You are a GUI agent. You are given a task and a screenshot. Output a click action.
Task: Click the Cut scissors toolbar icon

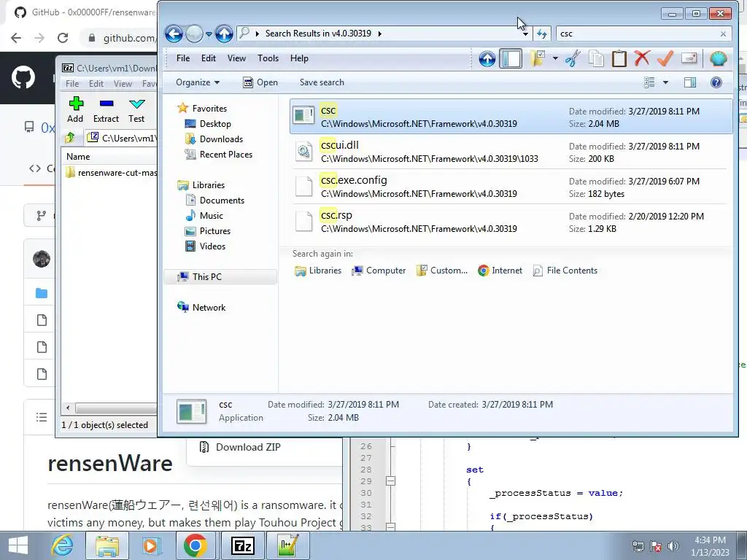click(573, 58)
